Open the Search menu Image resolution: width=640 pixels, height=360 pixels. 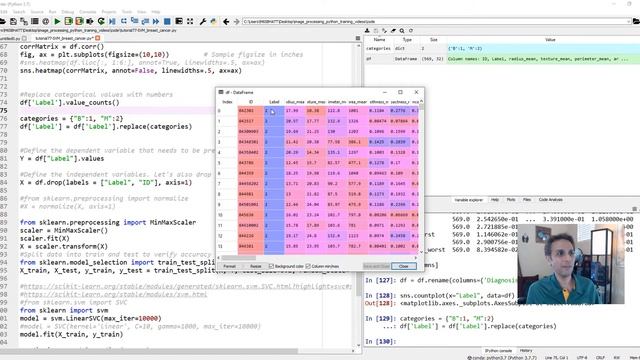[x=19, y=12]
